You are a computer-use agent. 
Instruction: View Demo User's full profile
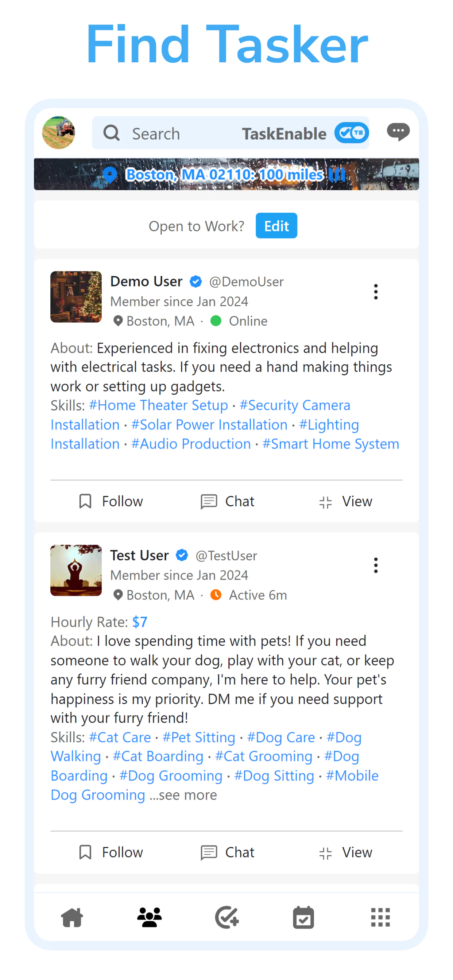[x=345, y=501]
